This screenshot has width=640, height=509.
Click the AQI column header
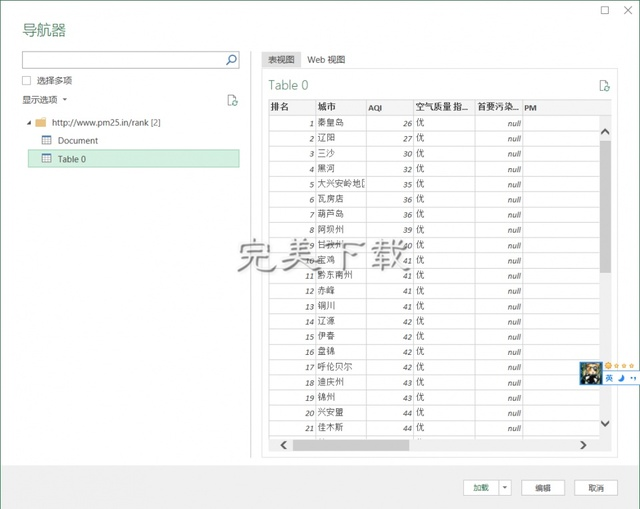[390, 107]
